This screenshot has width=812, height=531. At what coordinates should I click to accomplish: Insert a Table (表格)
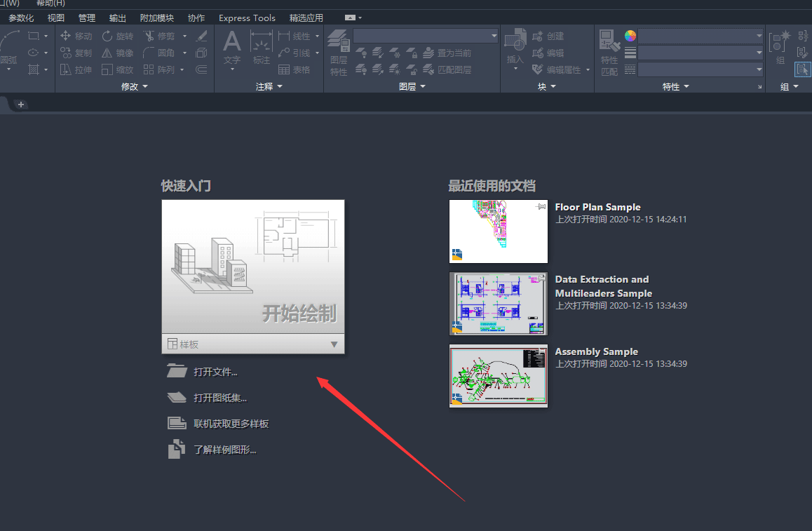[x=295, y=69]
